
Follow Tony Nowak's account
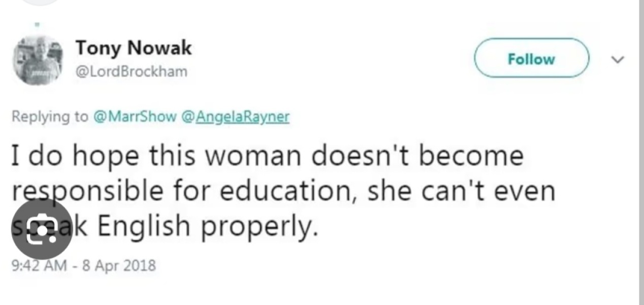coord(531,58)
